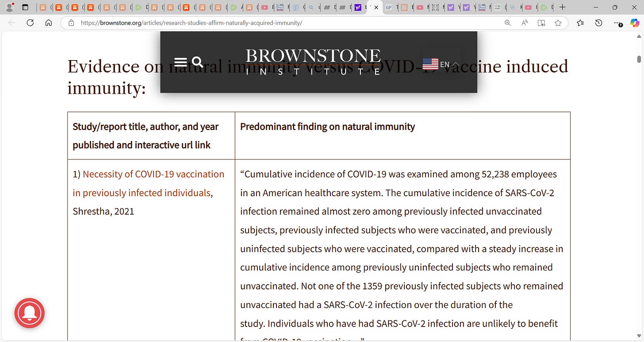This screenshot has width=644, height=342.
Task: Switch to the magnifier search tab
Action: (311, 8)
